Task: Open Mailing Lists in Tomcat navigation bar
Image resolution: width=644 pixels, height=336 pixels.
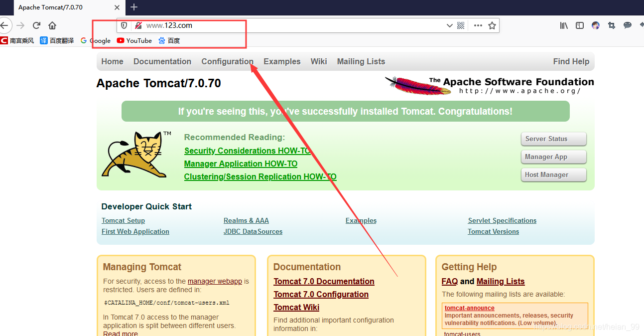Action: tap(361, 61)
